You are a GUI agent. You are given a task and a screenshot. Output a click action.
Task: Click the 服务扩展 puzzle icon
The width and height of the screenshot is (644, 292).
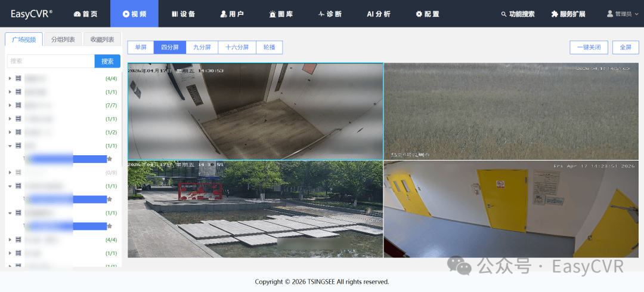[555, 14]
